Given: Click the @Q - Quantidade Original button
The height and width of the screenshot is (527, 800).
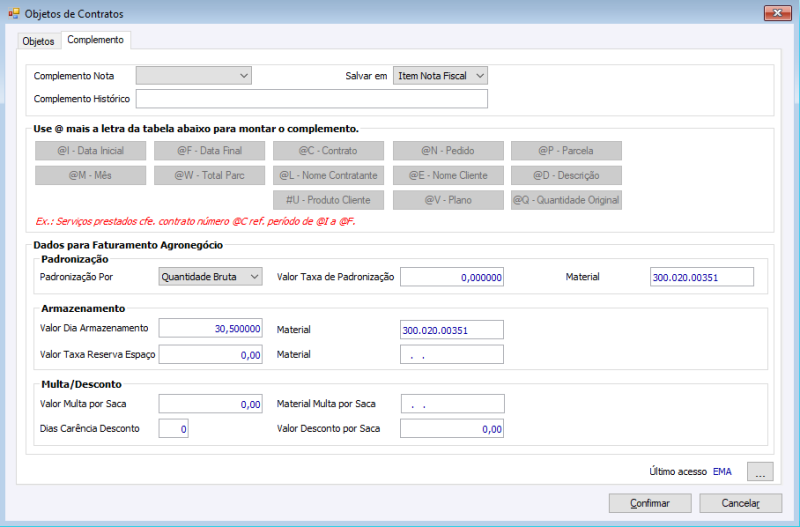Looking at the screenshot, I should point(566,200).
